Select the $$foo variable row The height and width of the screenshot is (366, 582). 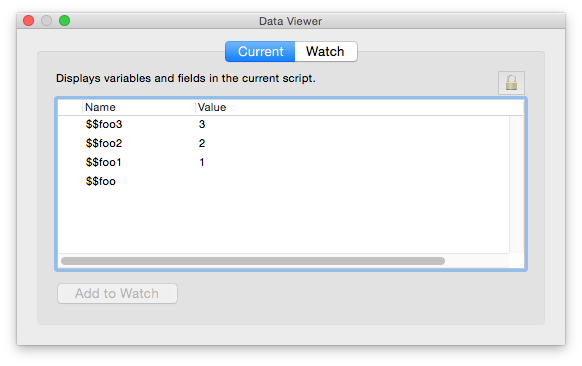[284, 181]
